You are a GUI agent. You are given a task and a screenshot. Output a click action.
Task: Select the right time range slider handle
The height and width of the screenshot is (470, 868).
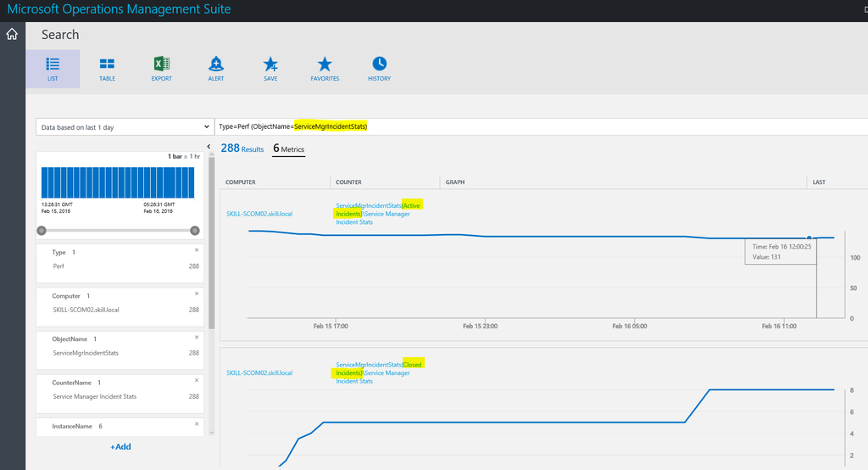tap(195, 231)
